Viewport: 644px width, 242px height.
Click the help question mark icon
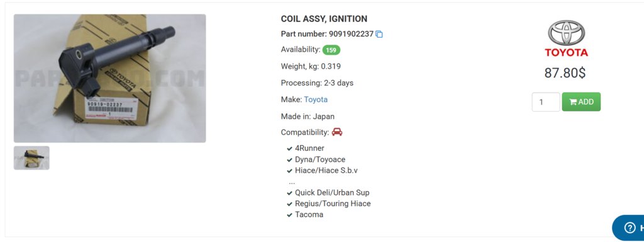tap(630, 228)
